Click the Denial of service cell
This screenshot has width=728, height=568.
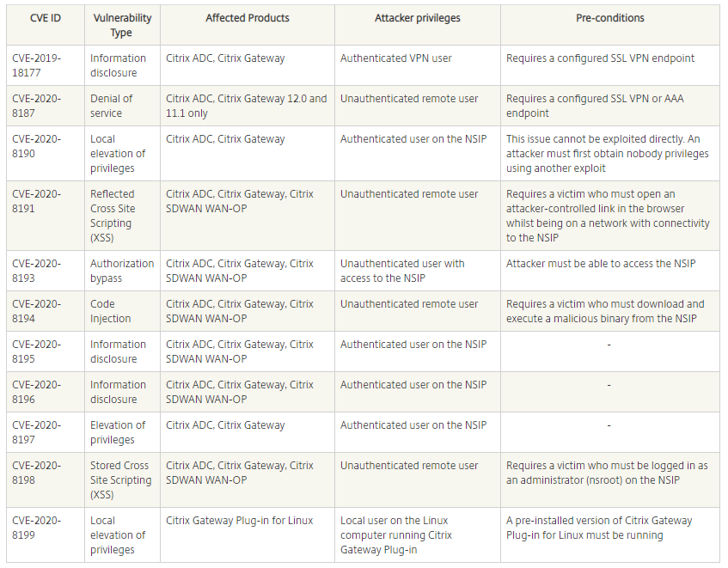point(112,106)
